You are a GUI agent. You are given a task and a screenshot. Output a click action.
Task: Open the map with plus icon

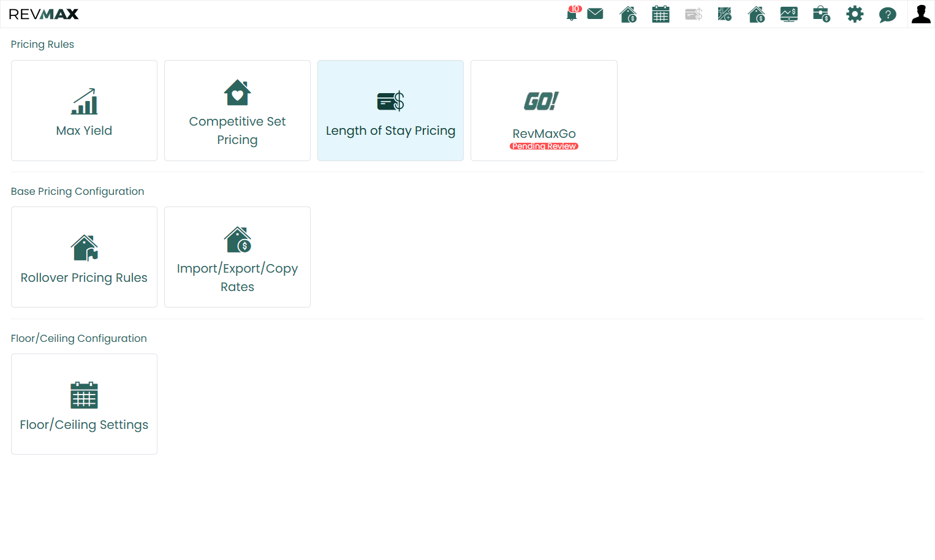pos(725,14)
